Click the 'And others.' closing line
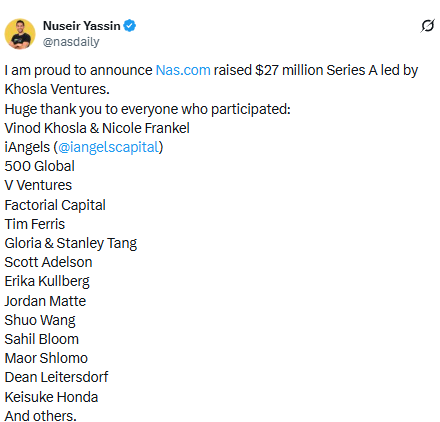Viewport: 440px width, 422px height. pyautogui.click(x=41, y=416)
